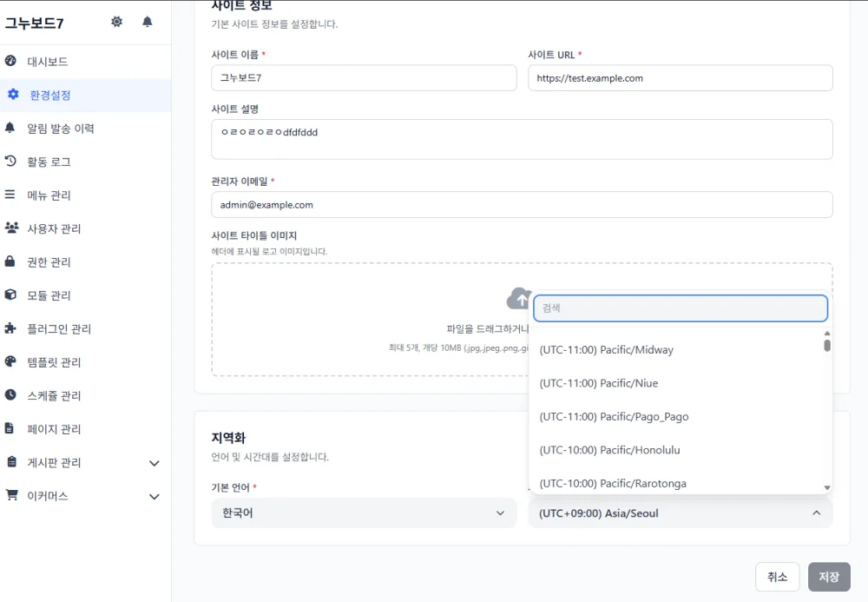Focus the timezone 검색 search field
868x602 pixels.
pyautogui.click(x=681, y=308)
